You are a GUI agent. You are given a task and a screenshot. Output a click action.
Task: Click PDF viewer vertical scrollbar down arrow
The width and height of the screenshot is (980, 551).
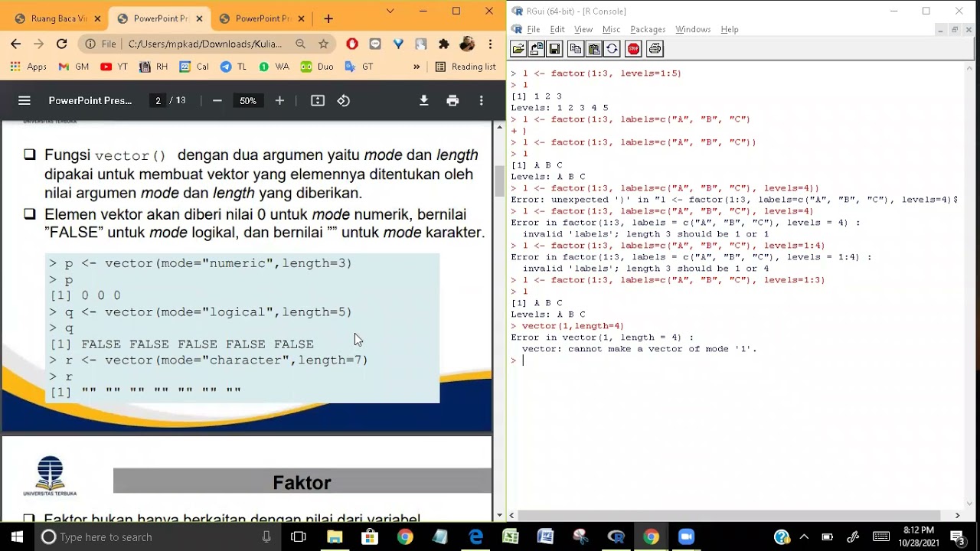point(500,515)
